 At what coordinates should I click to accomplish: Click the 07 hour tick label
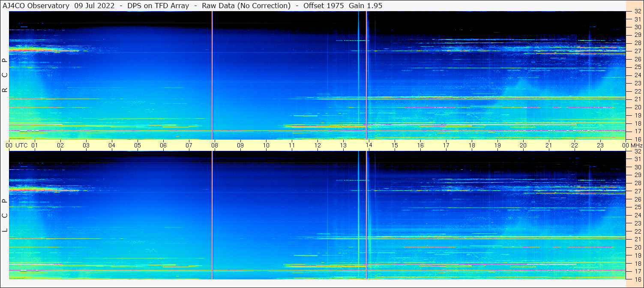tap(189, 145)
